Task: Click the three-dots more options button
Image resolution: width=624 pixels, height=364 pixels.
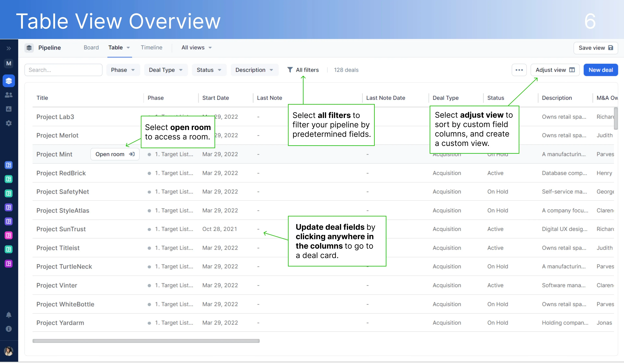Action: click(519, 70)
